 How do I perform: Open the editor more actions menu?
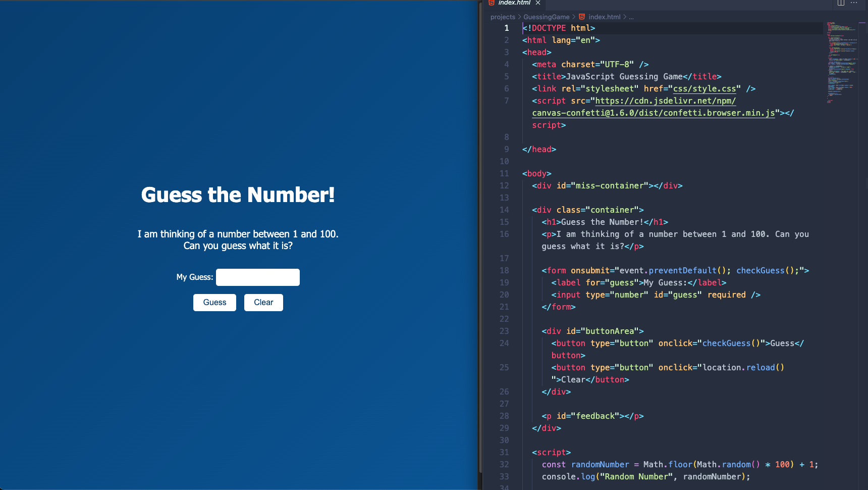click(854, 3)
